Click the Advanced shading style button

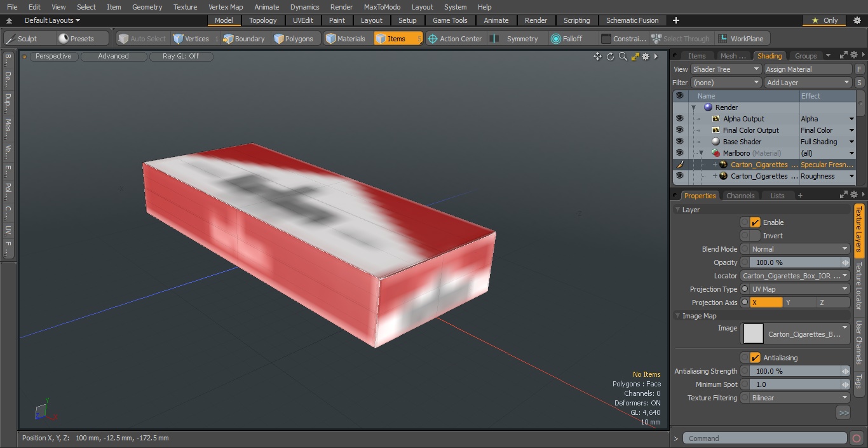(x=113, y=56)
